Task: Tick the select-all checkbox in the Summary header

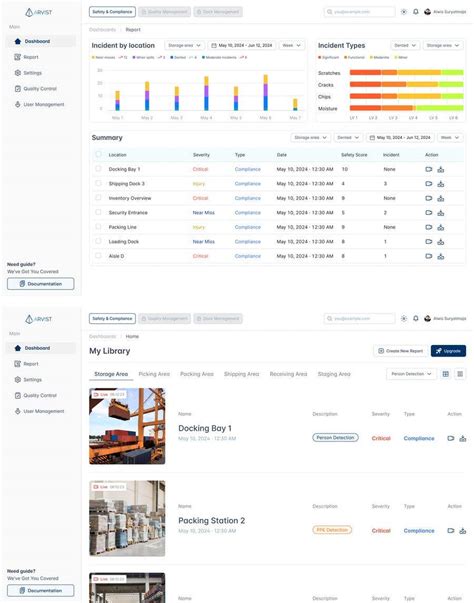Action: point(98,154)
